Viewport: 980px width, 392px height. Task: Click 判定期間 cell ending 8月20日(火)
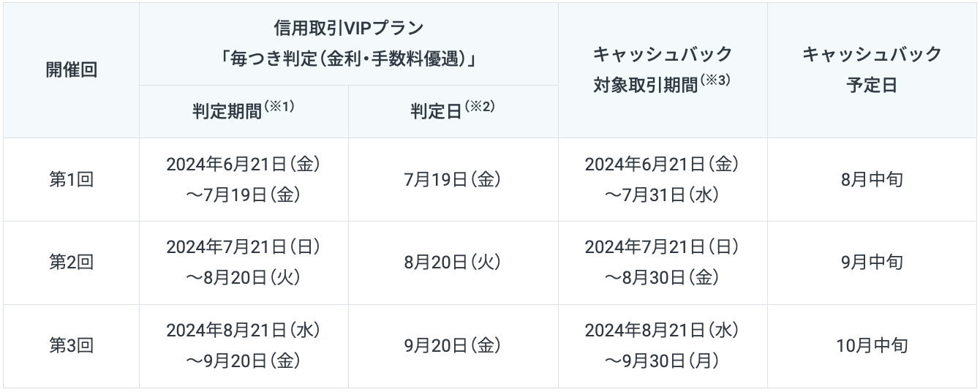pos(244,263)
